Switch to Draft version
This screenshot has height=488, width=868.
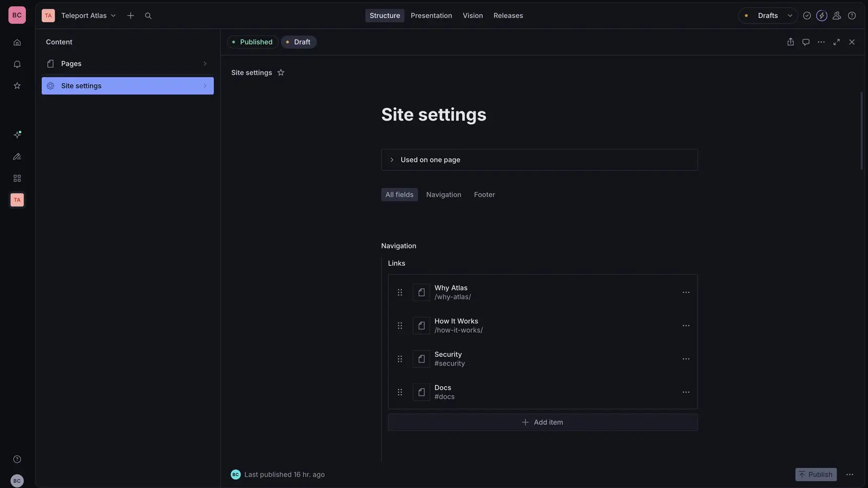299,42
